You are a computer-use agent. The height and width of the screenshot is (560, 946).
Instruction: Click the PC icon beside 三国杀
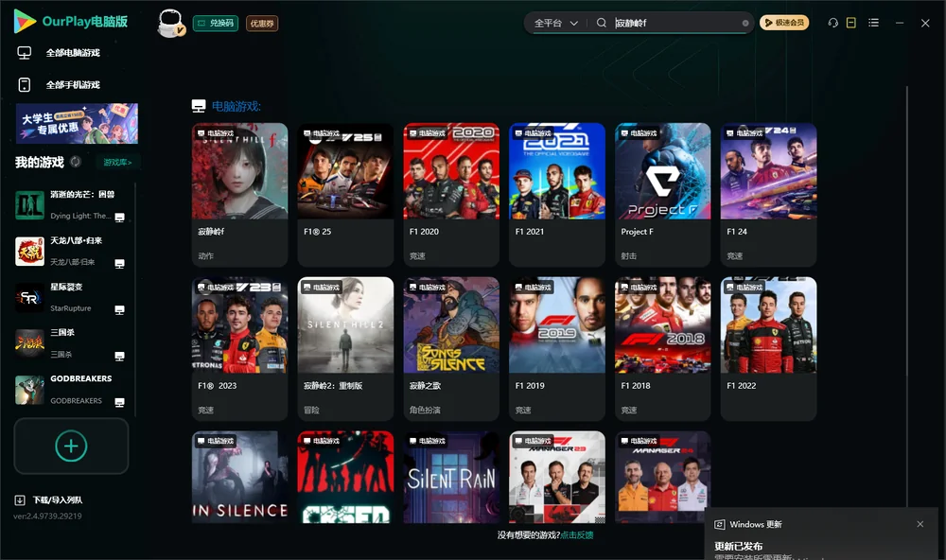pyautogui.click(x=119, y=356)
